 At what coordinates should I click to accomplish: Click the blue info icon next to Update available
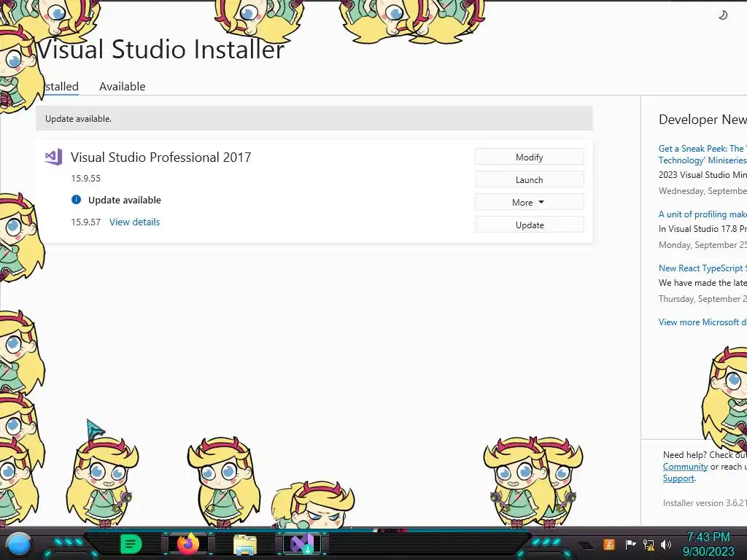[76, 200]
